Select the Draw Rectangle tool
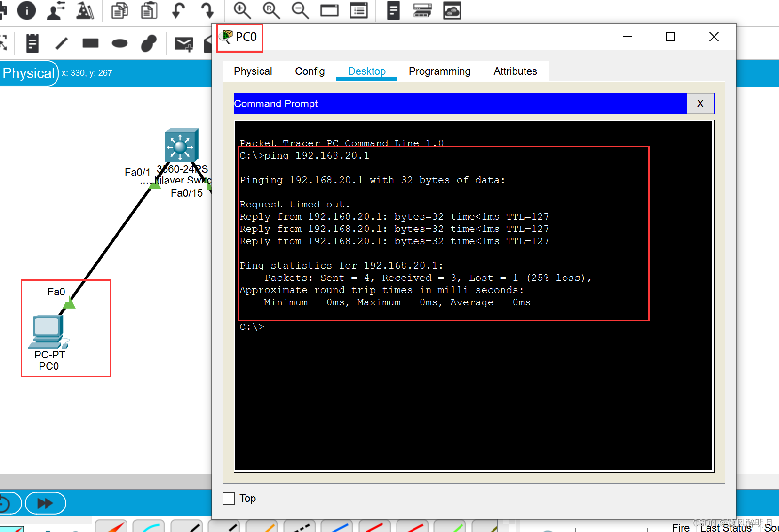 [91, 43]
